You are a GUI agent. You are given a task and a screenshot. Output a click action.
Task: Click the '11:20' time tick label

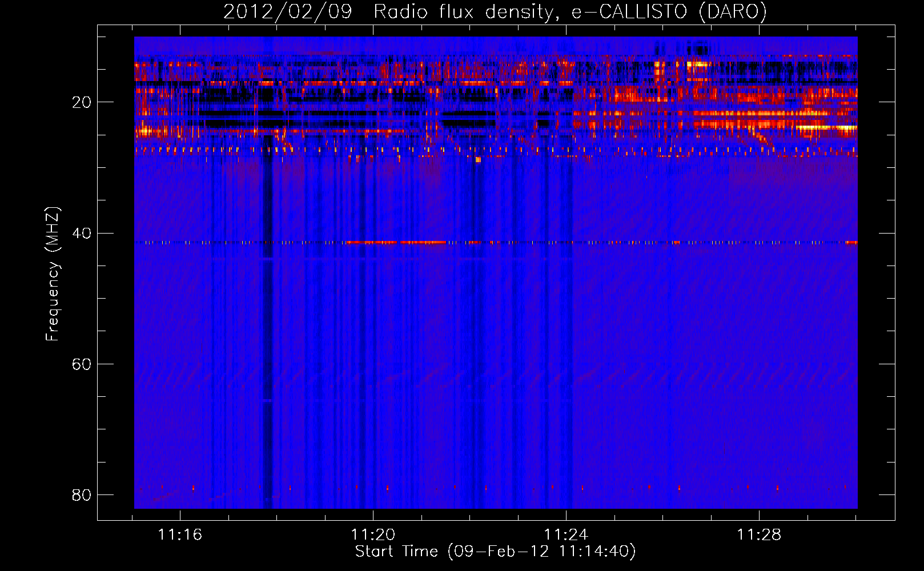point(373,535)
